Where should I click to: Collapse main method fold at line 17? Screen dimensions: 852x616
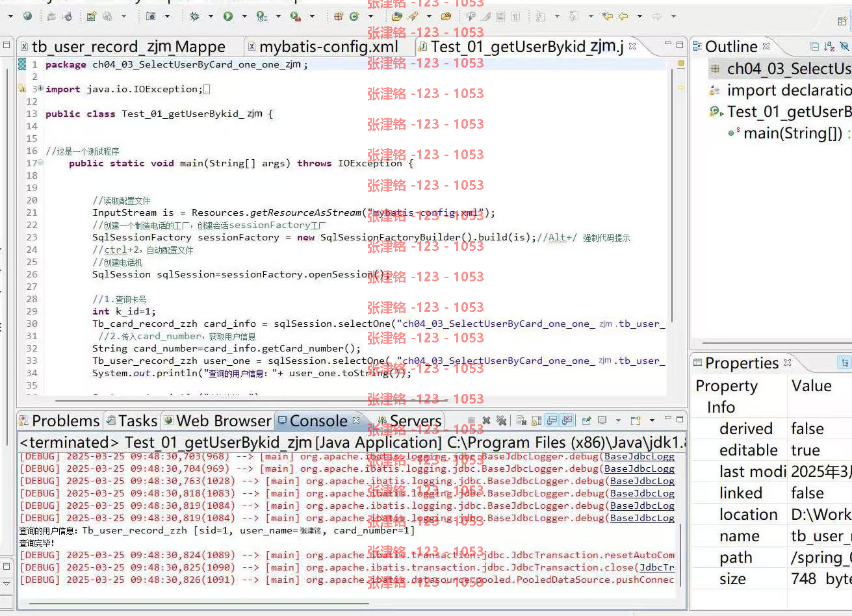40,162
